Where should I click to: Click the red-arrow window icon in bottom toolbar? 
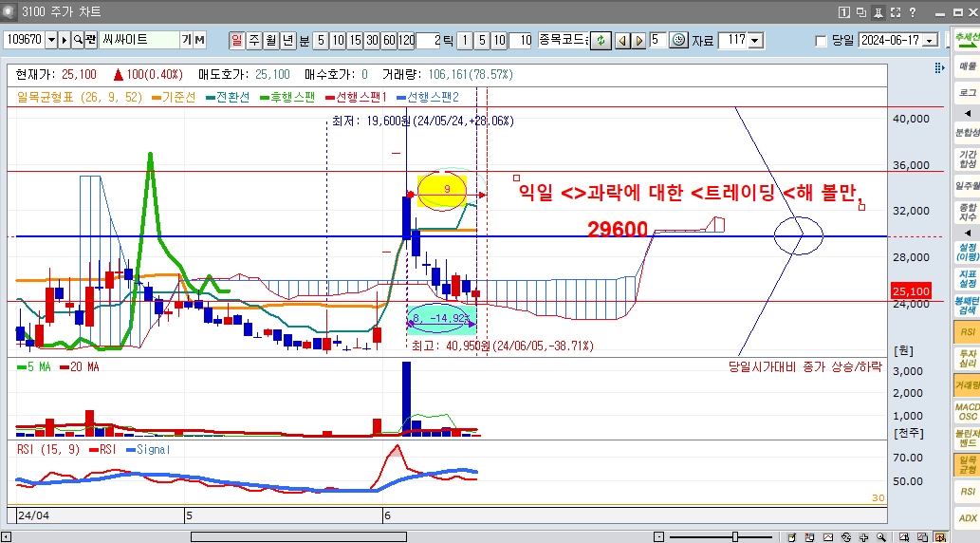810,536
